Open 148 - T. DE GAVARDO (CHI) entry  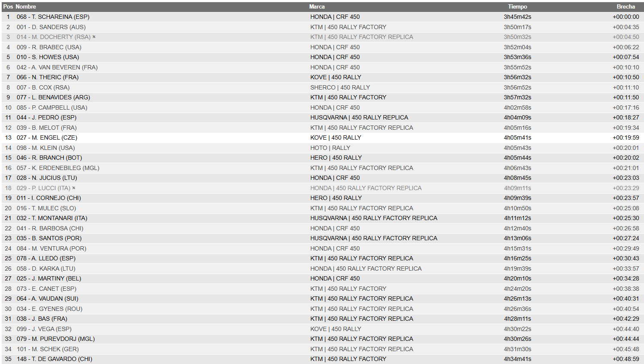point(54,359)
